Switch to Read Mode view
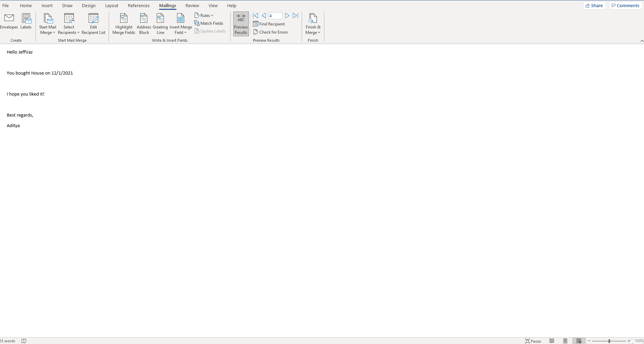This screenshot has height=344, width=644. click(x=552, y=341)
